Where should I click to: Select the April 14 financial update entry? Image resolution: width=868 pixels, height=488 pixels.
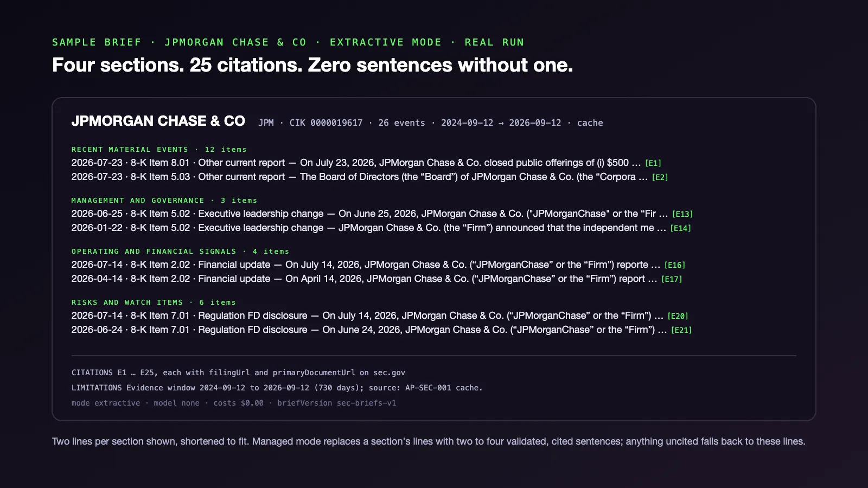376,279
